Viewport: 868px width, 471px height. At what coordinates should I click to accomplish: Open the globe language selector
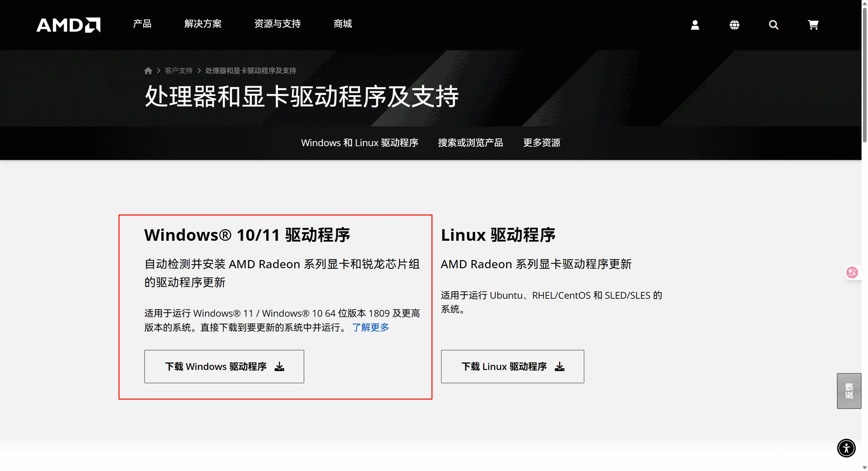tap(734, 25)
